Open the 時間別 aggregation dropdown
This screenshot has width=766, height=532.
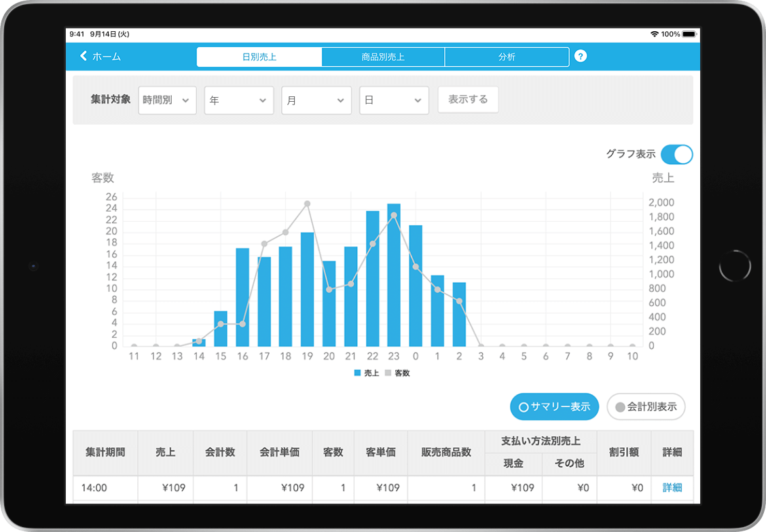coord(167,99)
